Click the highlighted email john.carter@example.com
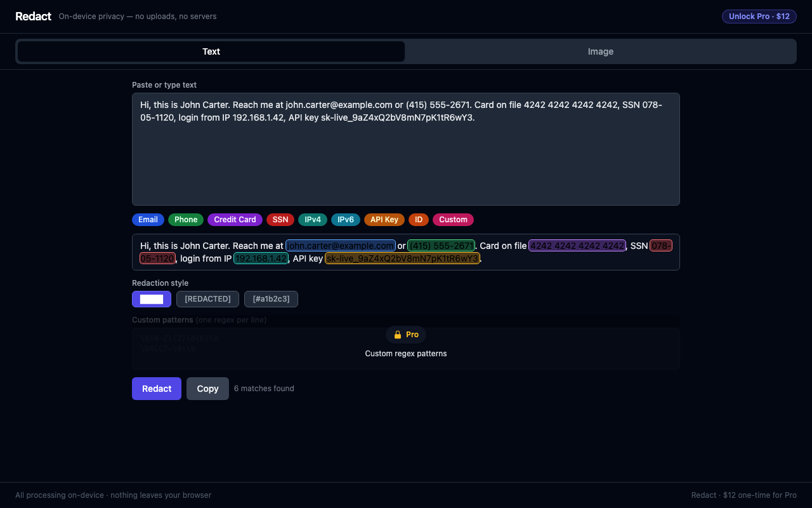The height and width of the screenshot is (508, 812). click(341, 246)
